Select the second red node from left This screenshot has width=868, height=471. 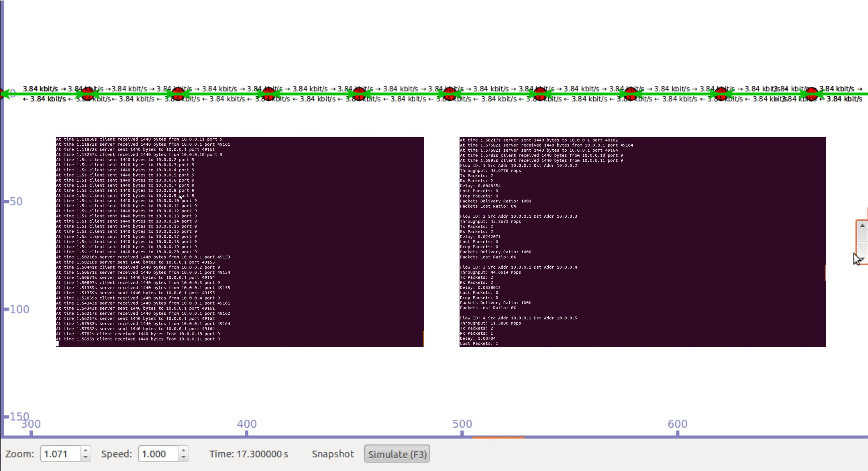click(178, 94)
